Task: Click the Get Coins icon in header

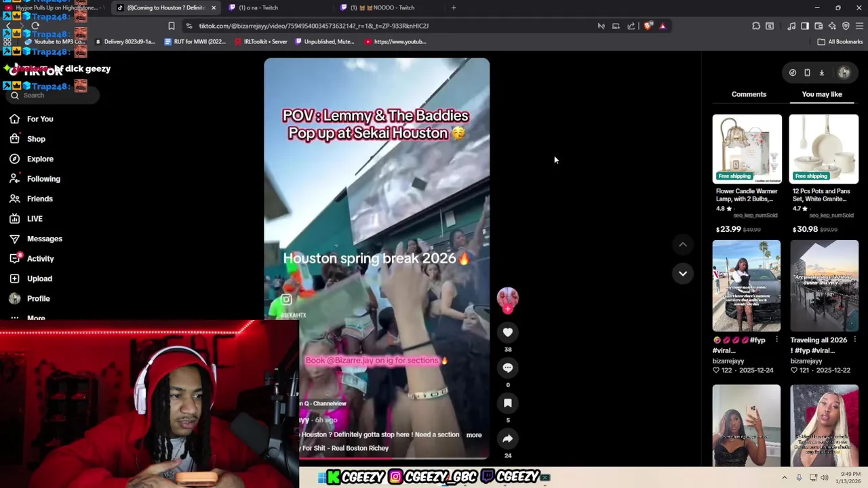Action: pos(793,73)
